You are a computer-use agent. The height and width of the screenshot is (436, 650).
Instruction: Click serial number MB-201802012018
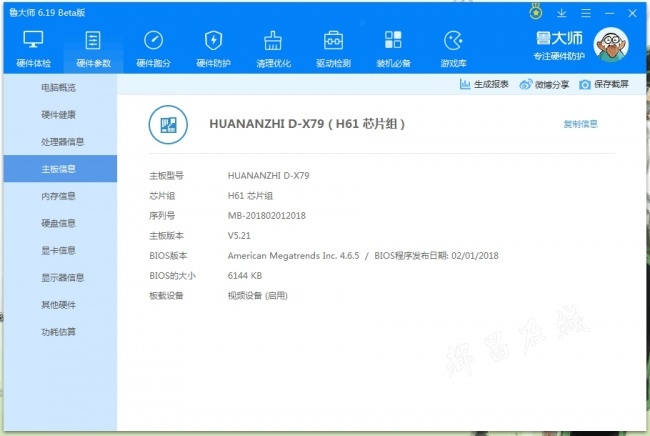click(267, 216)
